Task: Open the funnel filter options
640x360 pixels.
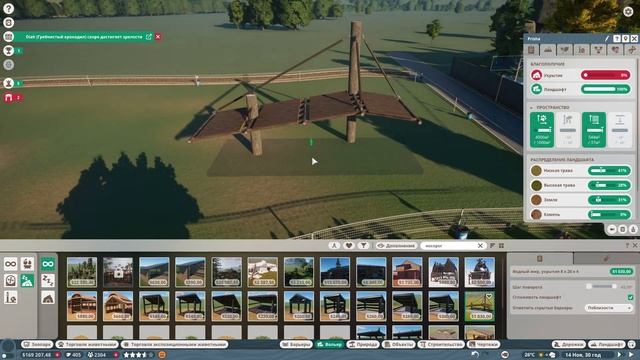Action: pos(363,246)
